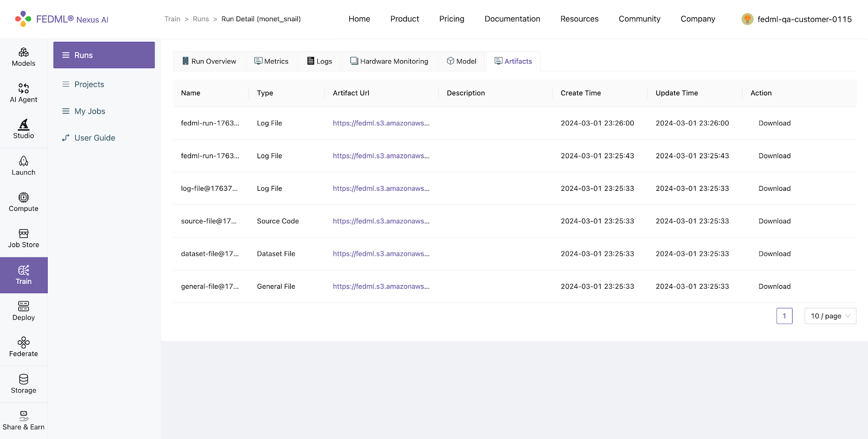Download the 23:25:43 log file artifact
The height and width of the screenshot is (439, 868).
click(x=774, y=156)
